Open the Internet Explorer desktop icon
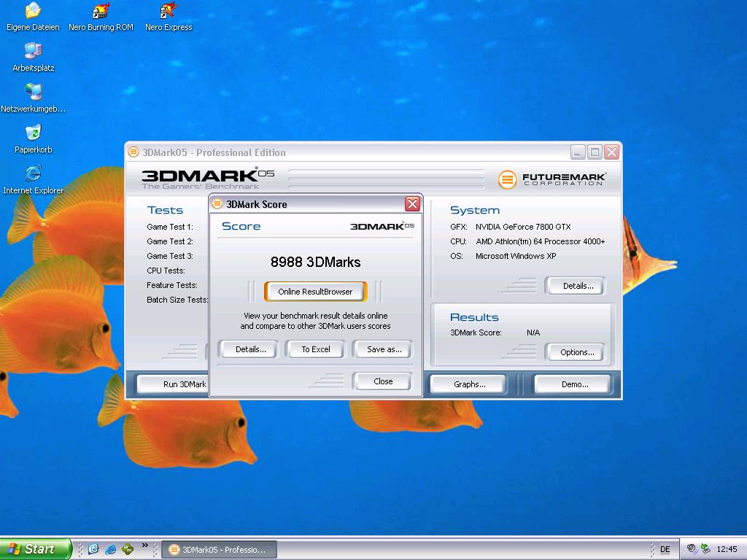This screenshot has height=560, width=747. click(x=33, y=180)
